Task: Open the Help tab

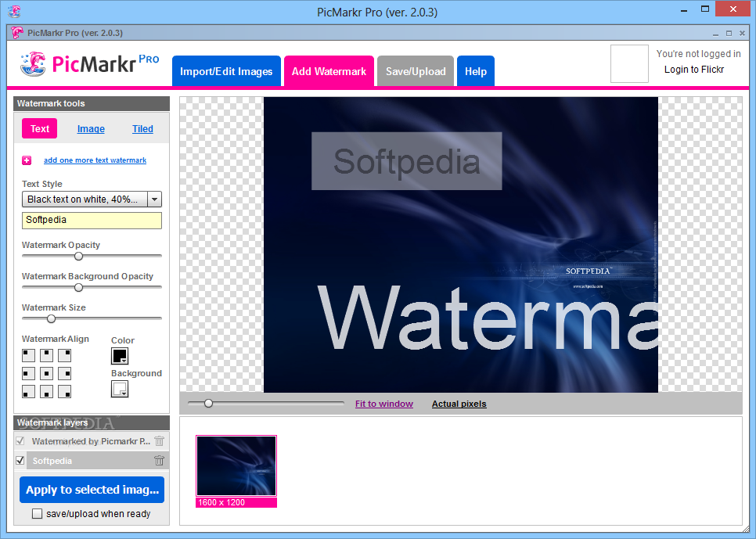Action: click(475, 71)
